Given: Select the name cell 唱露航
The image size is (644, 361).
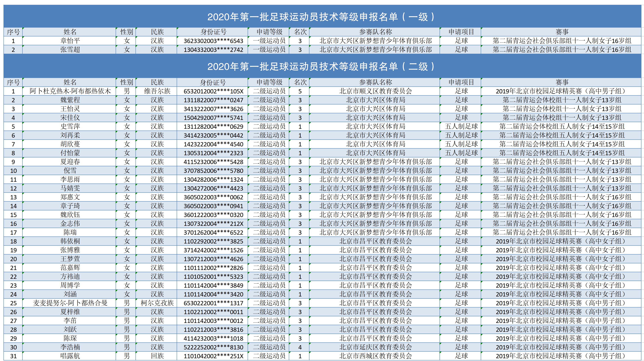Looking at the screenshot, I should click(70, 356).
